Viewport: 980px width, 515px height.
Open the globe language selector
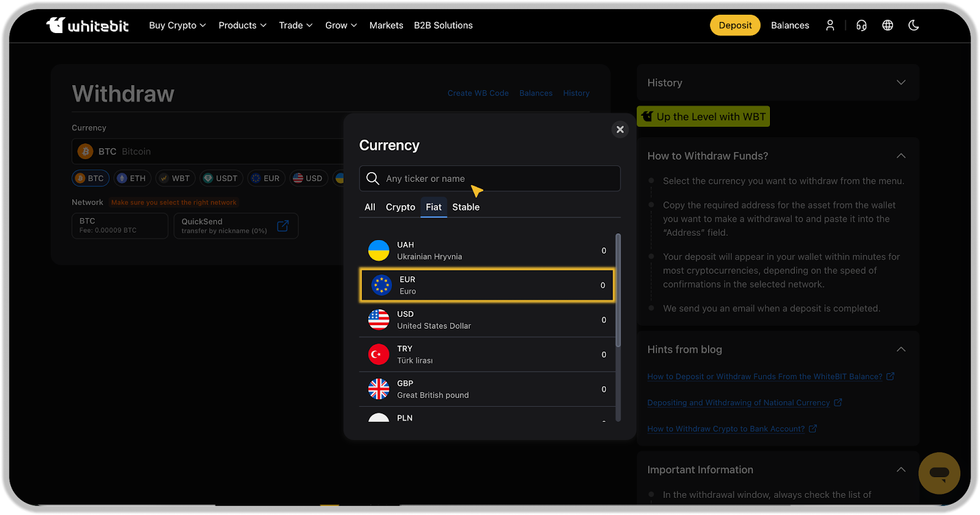pyautogui.click(x=888, y=25)
